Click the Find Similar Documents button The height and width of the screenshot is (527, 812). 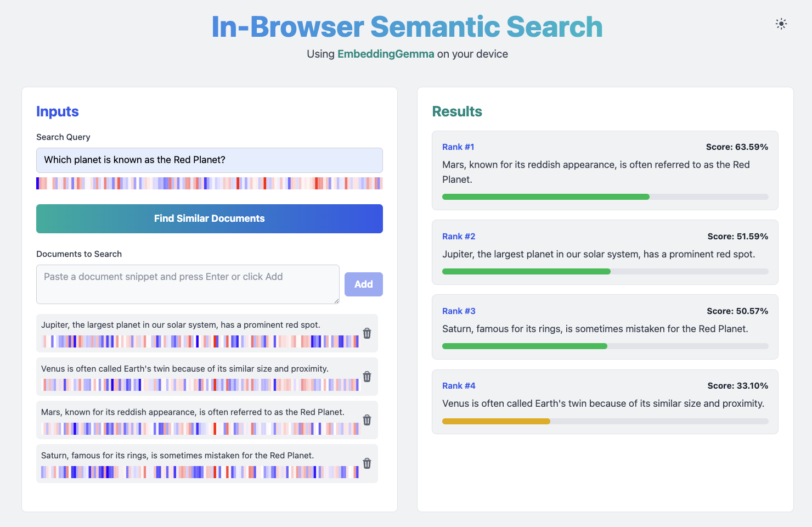point(210,218)
